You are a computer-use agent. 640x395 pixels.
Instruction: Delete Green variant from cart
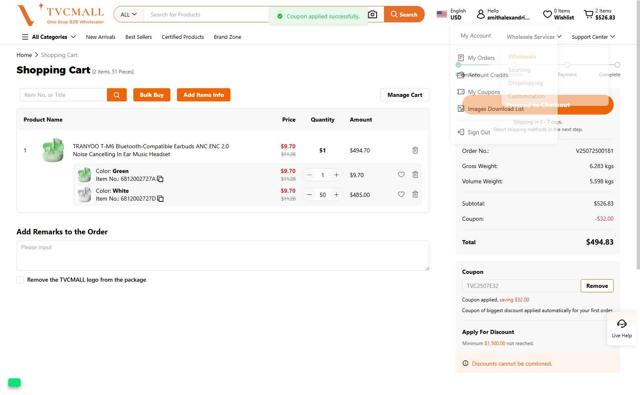point(415,174)
